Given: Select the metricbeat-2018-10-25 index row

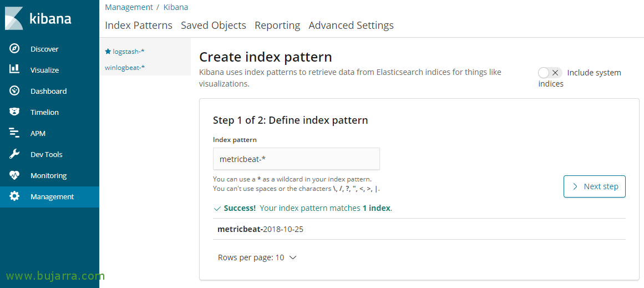Looking at the screenshot, I should coord(419,229).
